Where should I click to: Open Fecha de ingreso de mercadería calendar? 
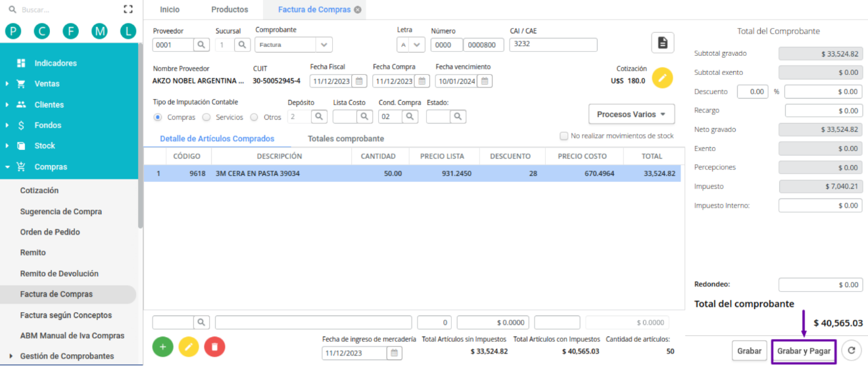click(394, 353)
